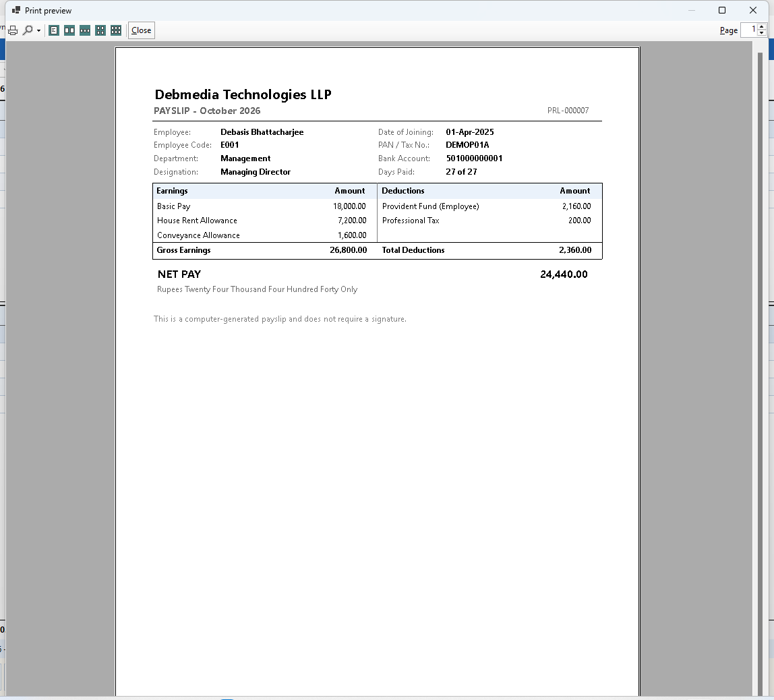Click the employee code E001

(229, 144)
